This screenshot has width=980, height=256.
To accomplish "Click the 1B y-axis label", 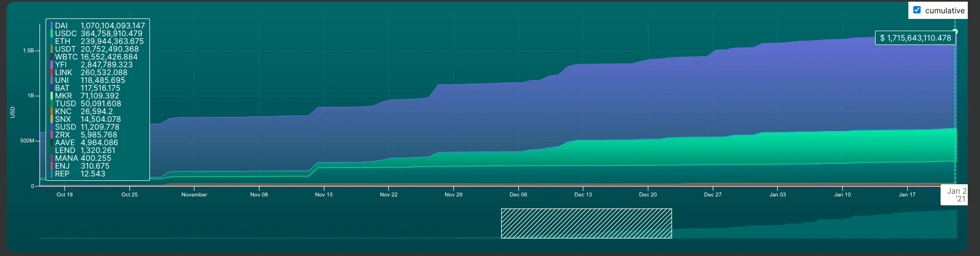I will pyautogui.click(x=31, y=96).
